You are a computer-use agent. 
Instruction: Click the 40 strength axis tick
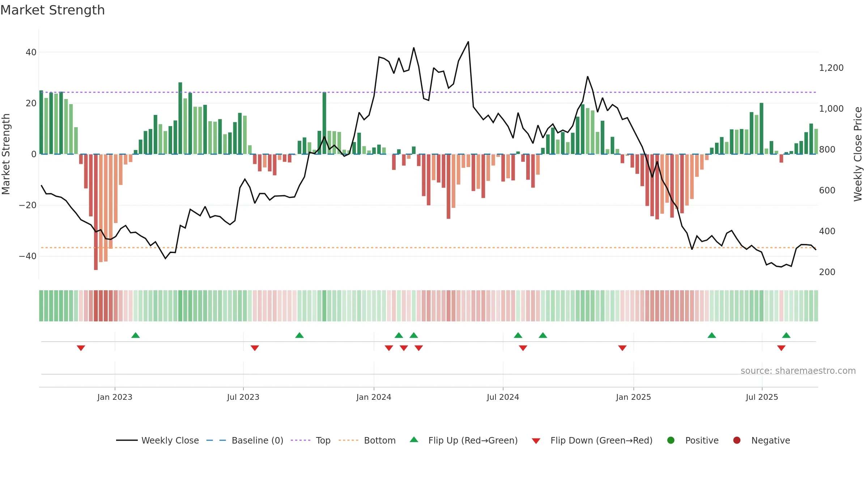pyautogui.click(x=31, y=52)
